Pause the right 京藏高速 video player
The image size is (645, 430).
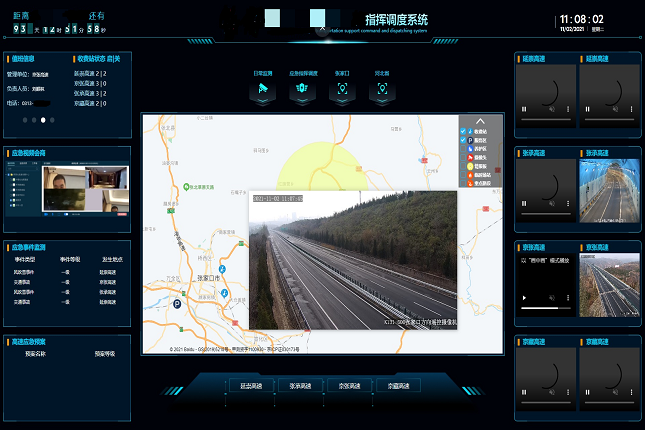[x=587, y=392]
